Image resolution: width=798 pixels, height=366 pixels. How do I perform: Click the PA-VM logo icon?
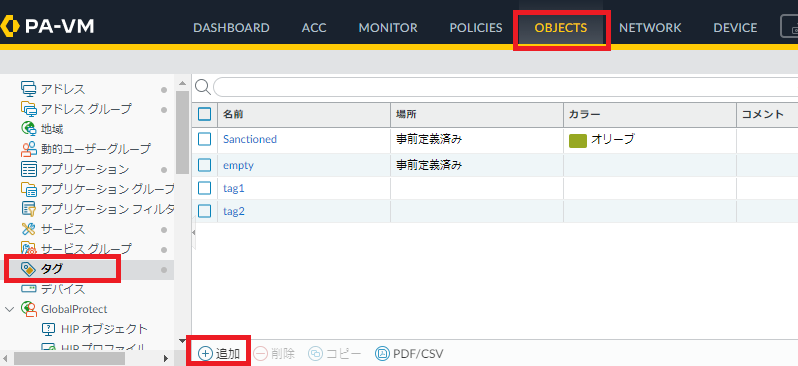point(9,26)
